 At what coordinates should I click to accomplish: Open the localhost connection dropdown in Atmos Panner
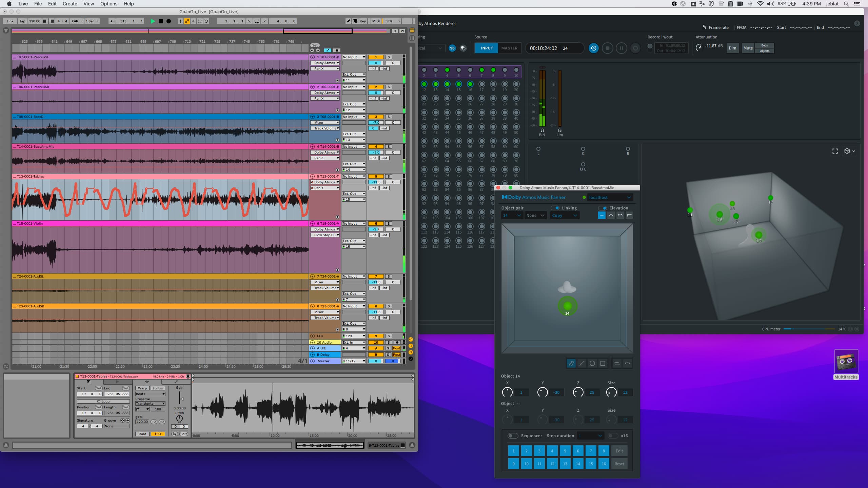click(x=609, y=197)
